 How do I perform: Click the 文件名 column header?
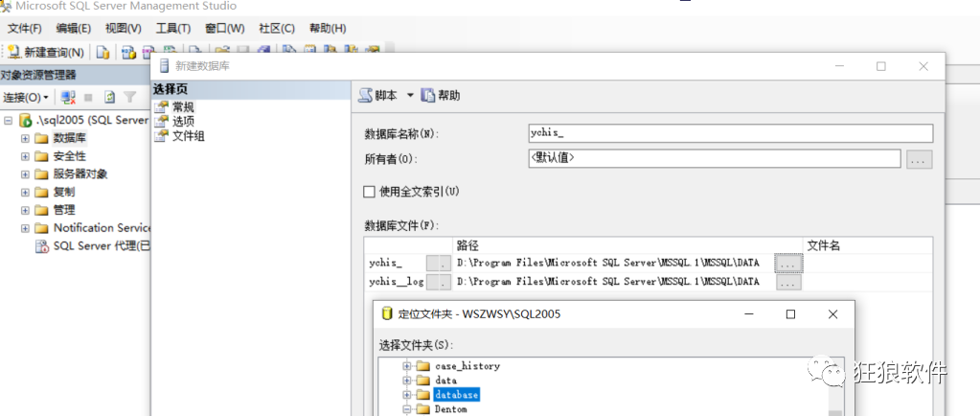[x=868, y=245]
